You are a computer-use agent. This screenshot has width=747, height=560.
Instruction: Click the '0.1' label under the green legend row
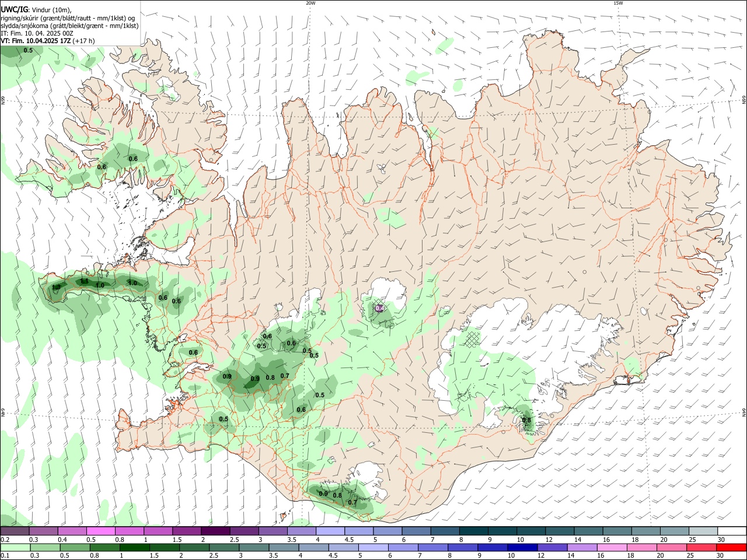click(5, 556)
